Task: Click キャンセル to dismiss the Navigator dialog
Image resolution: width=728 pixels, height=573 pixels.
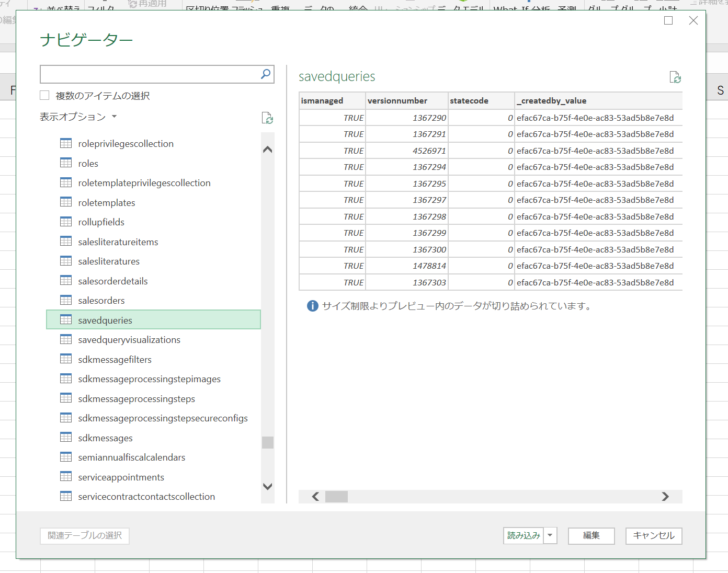Action: [653, 535]
